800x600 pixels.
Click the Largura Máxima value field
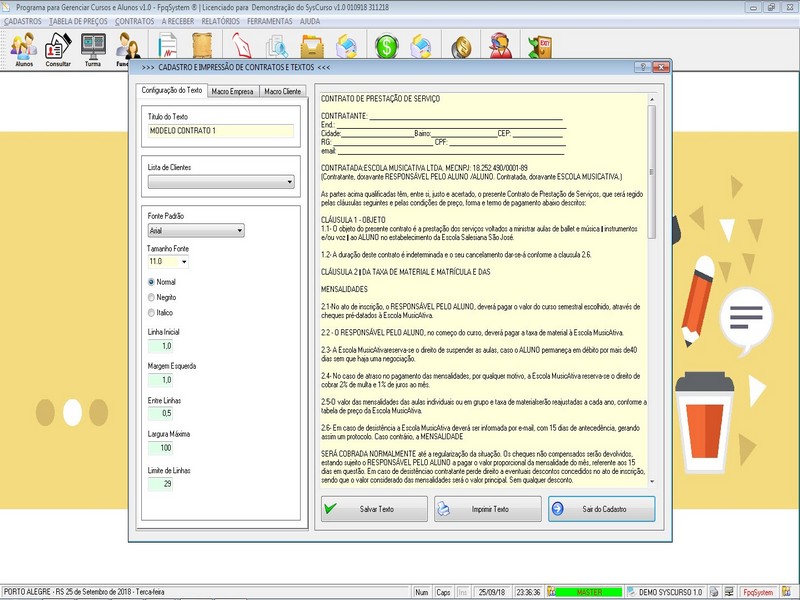(x=160, y=448)
